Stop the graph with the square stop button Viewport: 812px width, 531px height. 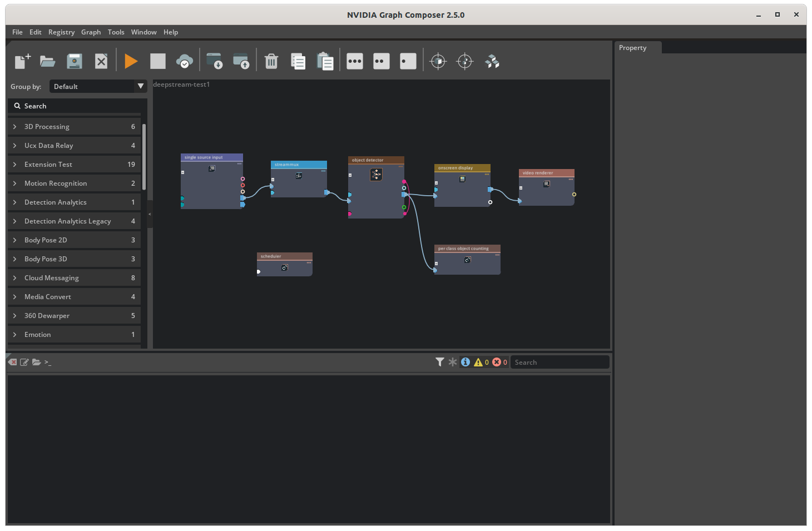click(158, 61)
